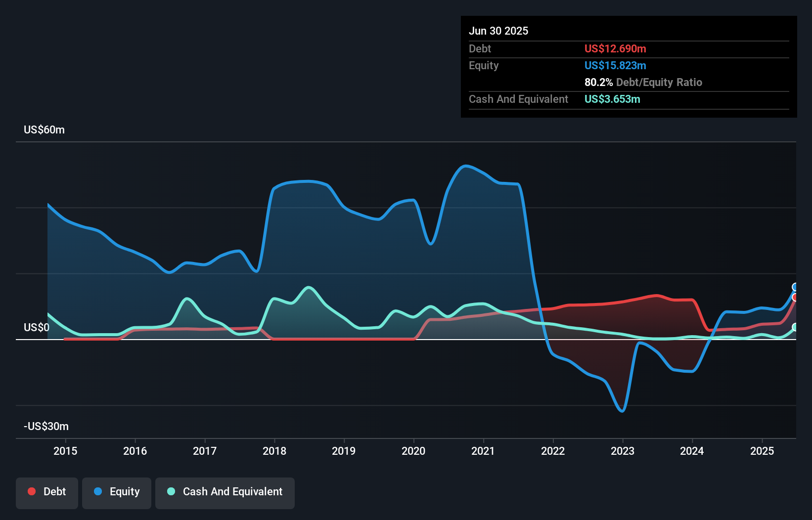
Task: Click the US$60m y-axis label
Action: pyautogui.click(x=44, y=130)
